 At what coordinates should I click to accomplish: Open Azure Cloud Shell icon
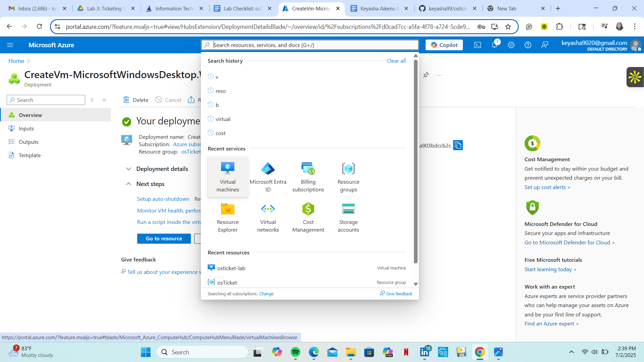(x=478, y=45)
